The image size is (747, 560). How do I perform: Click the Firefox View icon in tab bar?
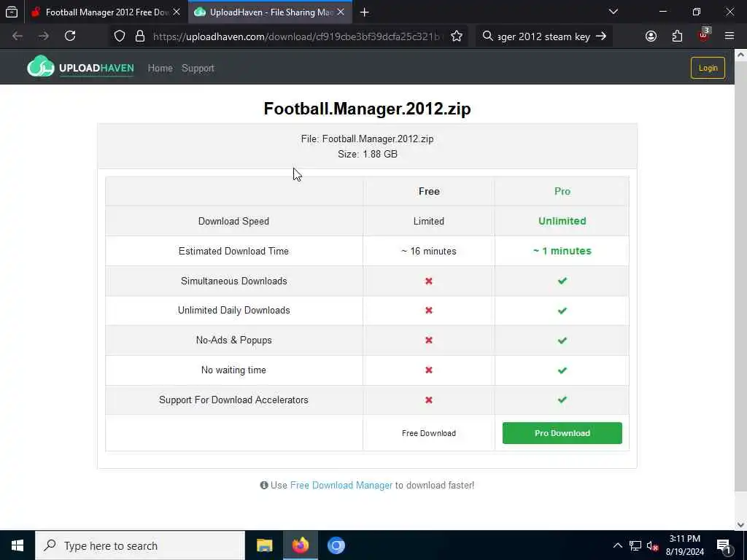tap(12, 12)
